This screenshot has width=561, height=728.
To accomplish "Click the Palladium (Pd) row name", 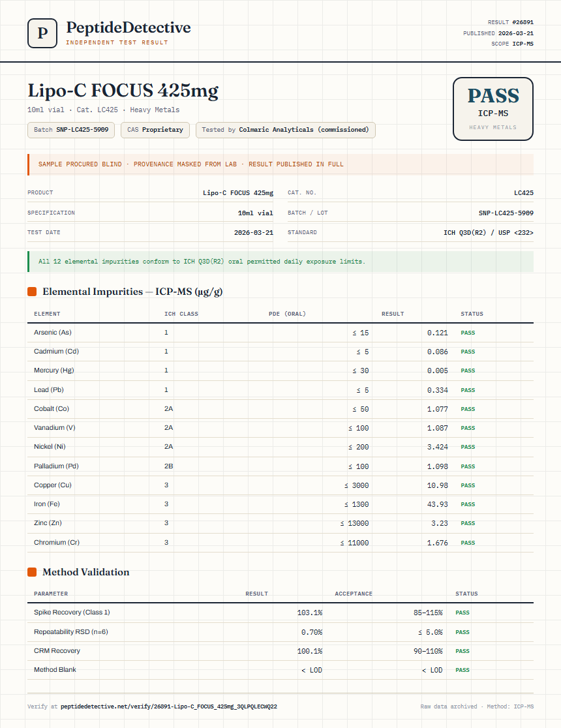I will click(x=56, y=466).
